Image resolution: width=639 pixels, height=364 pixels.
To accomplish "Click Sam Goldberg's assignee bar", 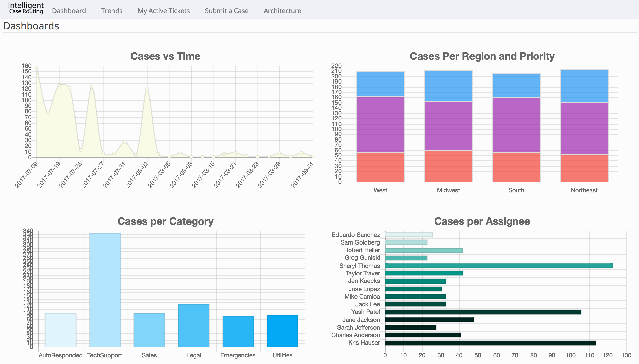I will pyautogui.click(x=406, y=242).
